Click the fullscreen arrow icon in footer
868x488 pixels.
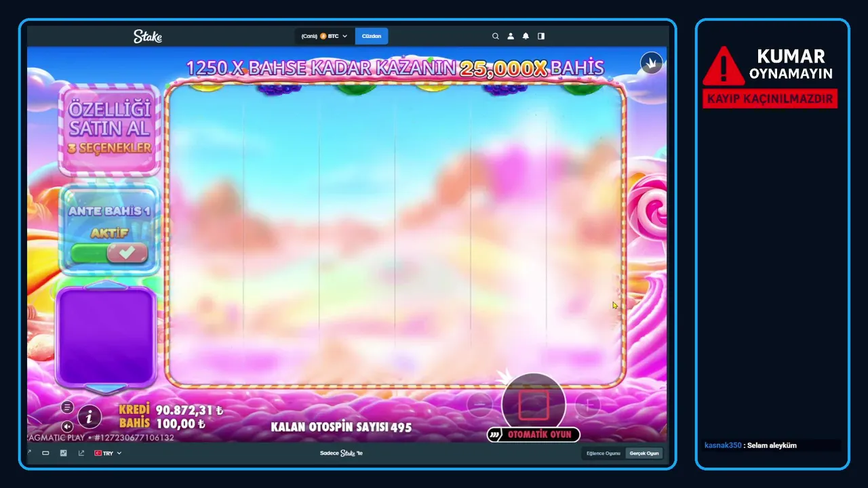(30, 453)
